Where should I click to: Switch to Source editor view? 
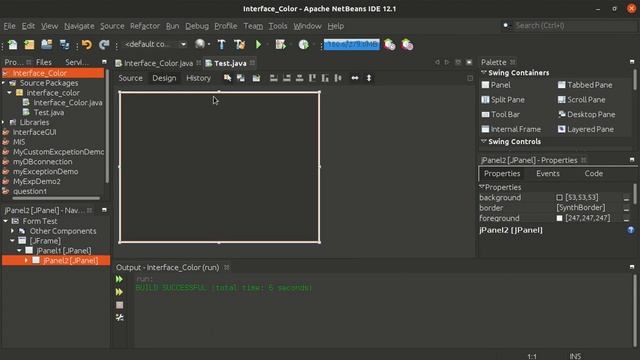(131, 78)
